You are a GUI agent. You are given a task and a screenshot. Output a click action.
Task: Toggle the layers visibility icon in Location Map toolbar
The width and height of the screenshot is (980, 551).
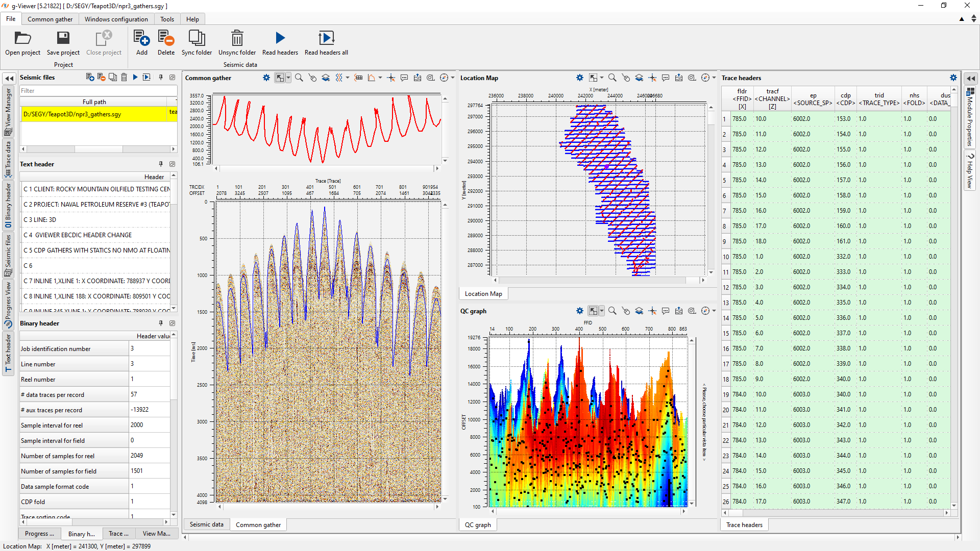(x=639, y=78)
